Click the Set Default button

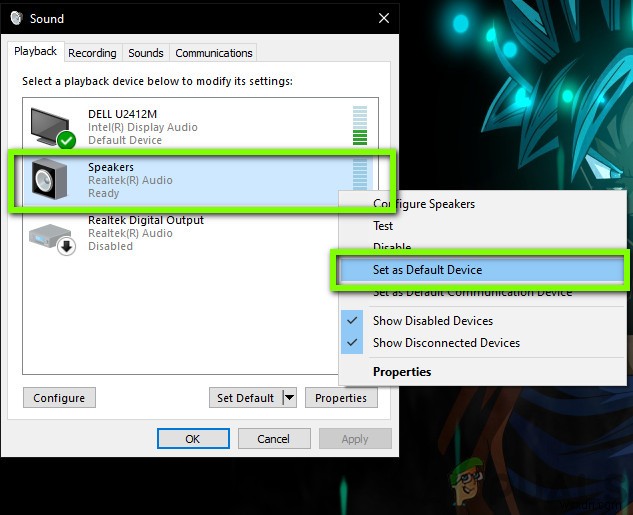[245, 398]
